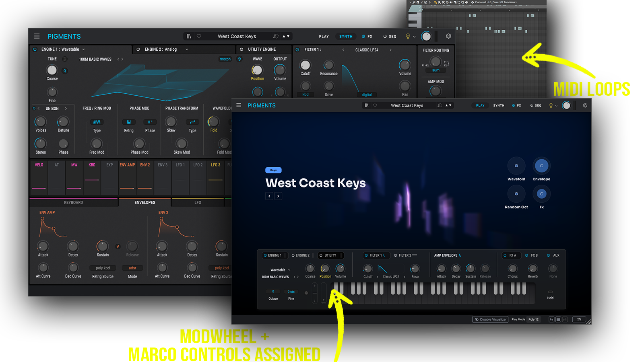
Task: Open the hamburger menu in front Pigments window
Action: pos(239,105)
